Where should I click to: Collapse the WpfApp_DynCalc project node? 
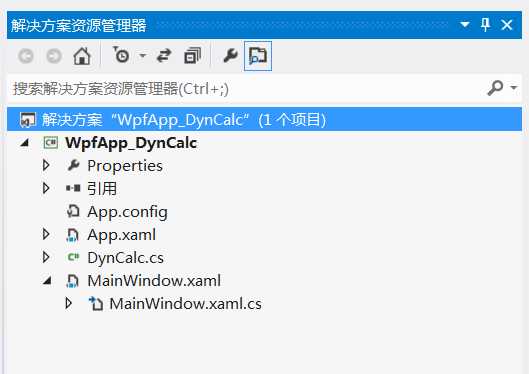click(24, 143)
